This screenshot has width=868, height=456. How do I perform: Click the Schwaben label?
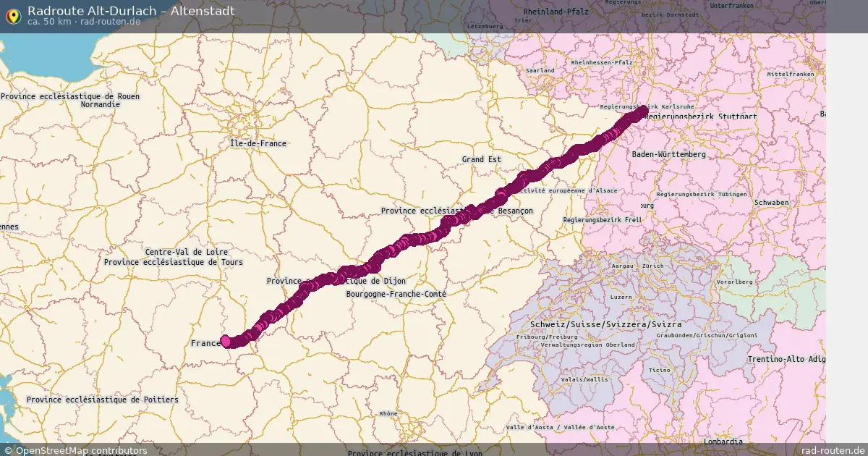[771, 203]
